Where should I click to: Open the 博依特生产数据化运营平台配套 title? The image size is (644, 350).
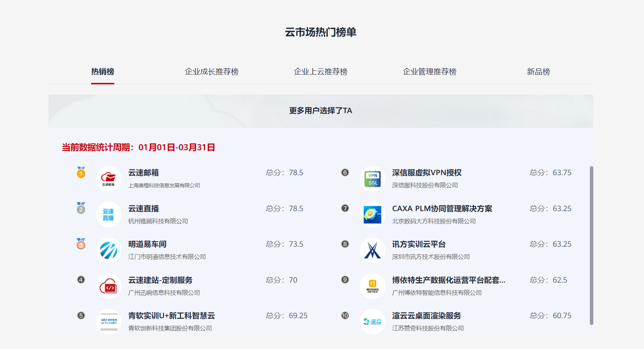coord(449,280)
